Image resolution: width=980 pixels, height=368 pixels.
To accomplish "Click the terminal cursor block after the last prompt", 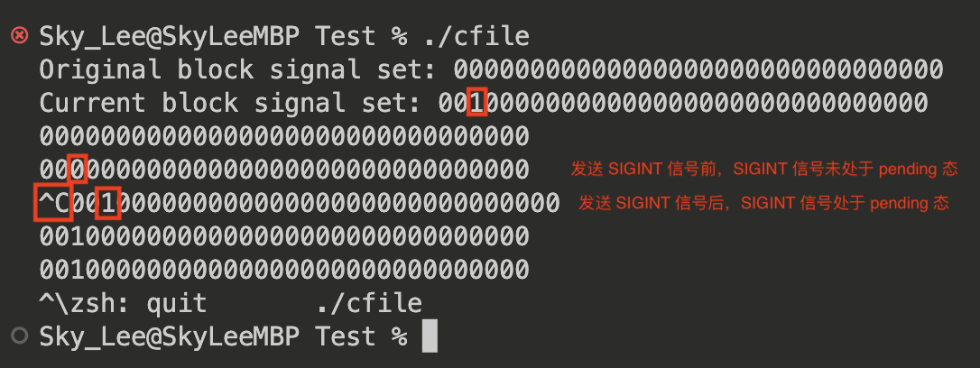I will point(430,336).
